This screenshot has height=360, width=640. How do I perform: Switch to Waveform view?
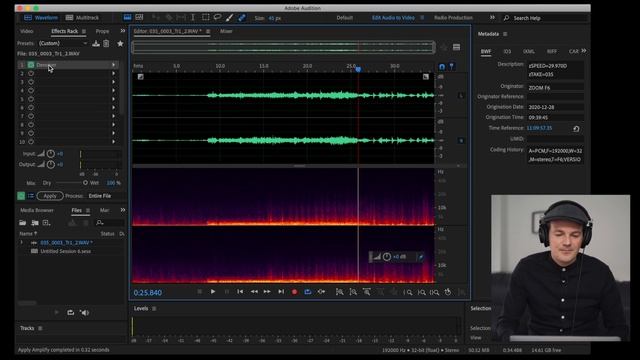pyautogui.click(x=41, y=18)
